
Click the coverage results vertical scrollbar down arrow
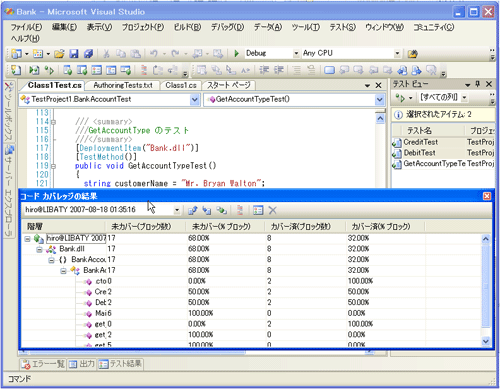pos(486,341)
